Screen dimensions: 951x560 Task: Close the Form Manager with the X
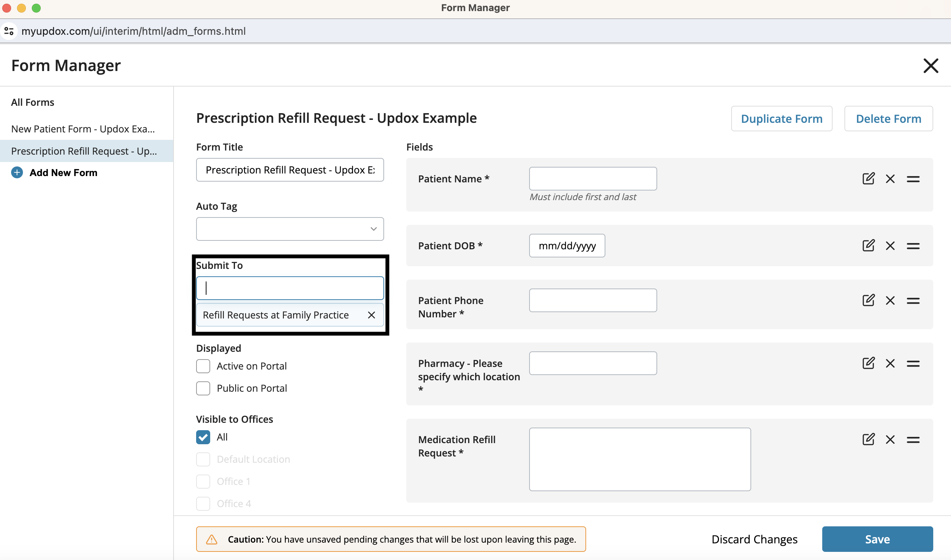pyautogui.click(x=930, y=66)
